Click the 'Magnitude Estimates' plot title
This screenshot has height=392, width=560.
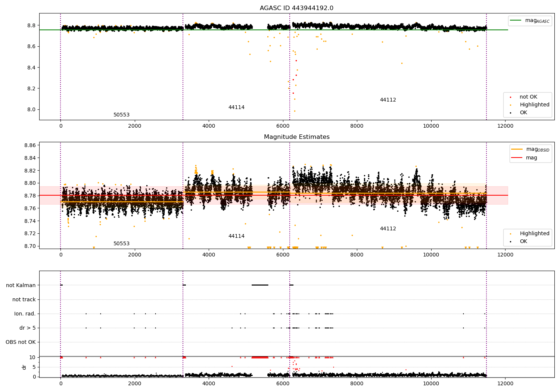(297, 137)
